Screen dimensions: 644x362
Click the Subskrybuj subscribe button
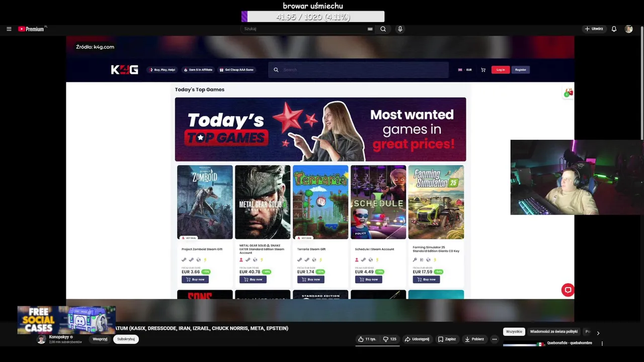(x=126, y=339)
